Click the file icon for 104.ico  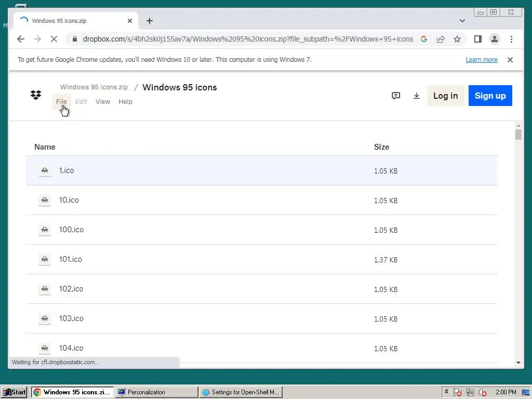(x=45, y=348)
